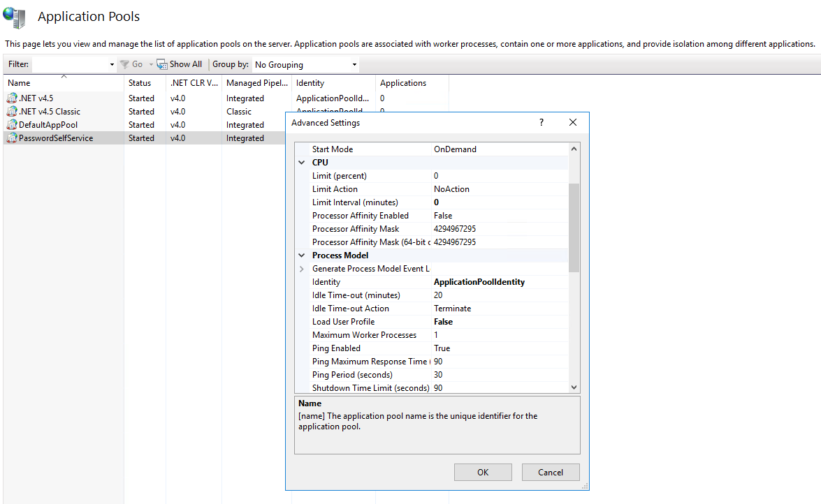Expand Generate Process Model Event Log entry

click(302, 269)
